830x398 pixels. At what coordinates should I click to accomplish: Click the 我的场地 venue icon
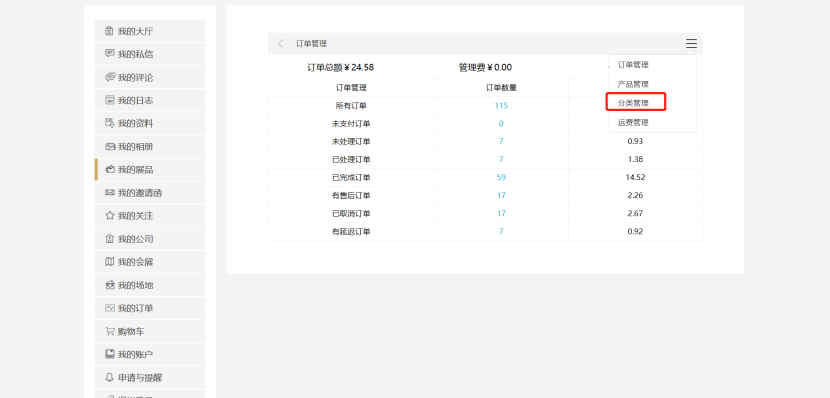(110, 285)
